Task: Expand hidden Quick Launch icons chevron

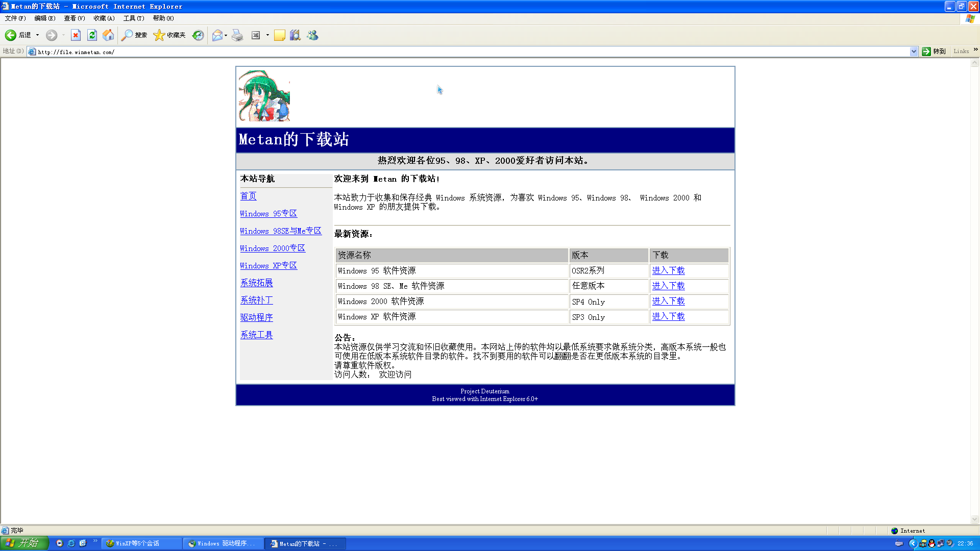Action: click(95, 541)
